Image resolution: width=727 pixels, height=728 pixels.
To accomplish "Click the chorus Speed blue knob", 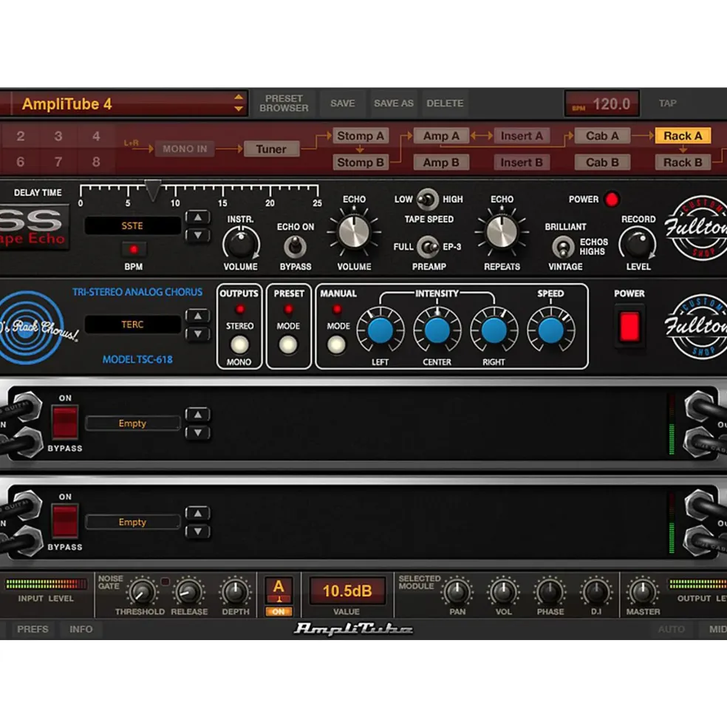I will coord(550,330).
